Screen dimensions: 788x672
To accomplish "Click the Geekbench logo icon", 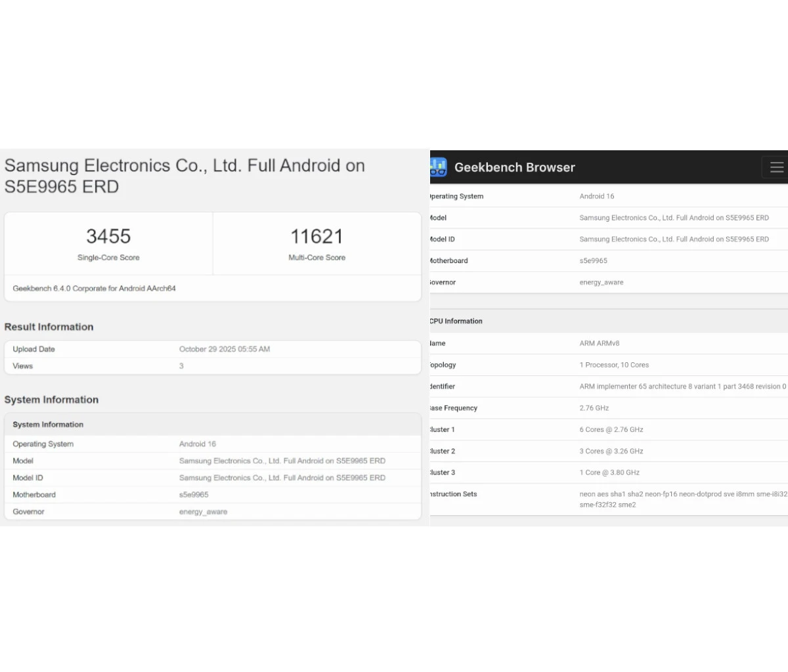I will (x=438, y=167).
